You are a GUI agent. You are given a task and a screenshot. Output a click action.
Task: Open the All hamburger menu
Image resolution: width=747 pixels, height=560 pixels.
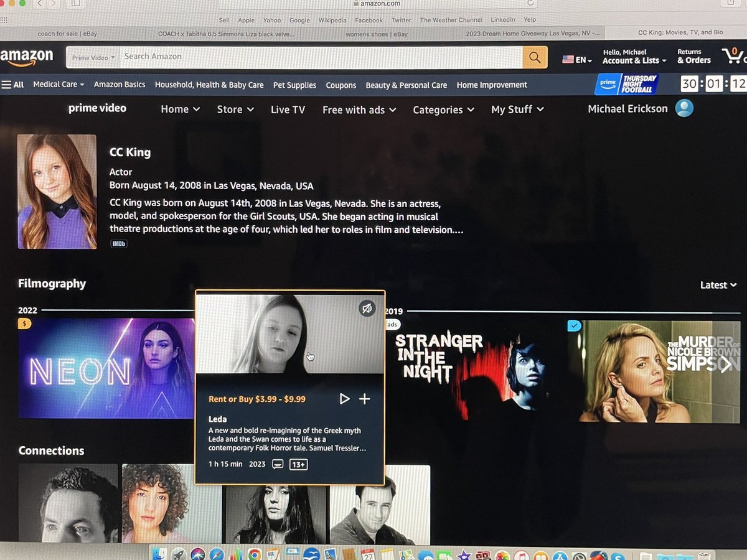click(12, 85)
